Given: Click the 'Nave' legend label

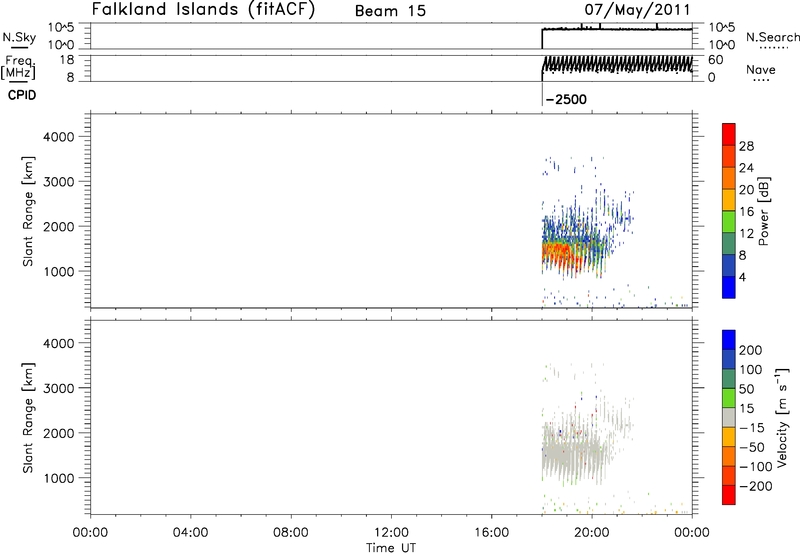Looking at the screenshot, I should 761,70.
